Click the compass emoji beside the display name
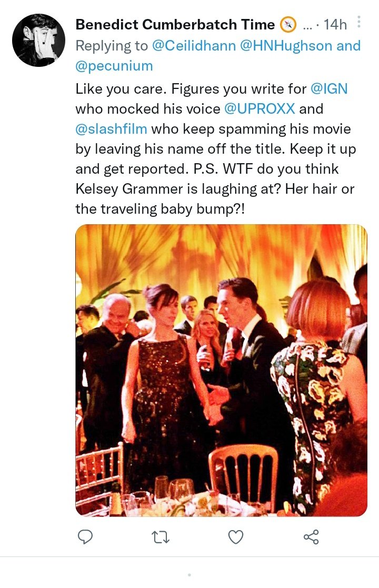The width and height of the screenshot is (379, 588). click(288, 24)
